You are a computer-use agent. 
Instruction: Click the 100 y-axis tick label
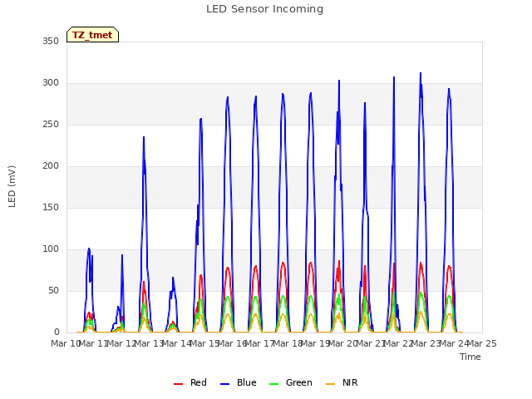[51, 249]
